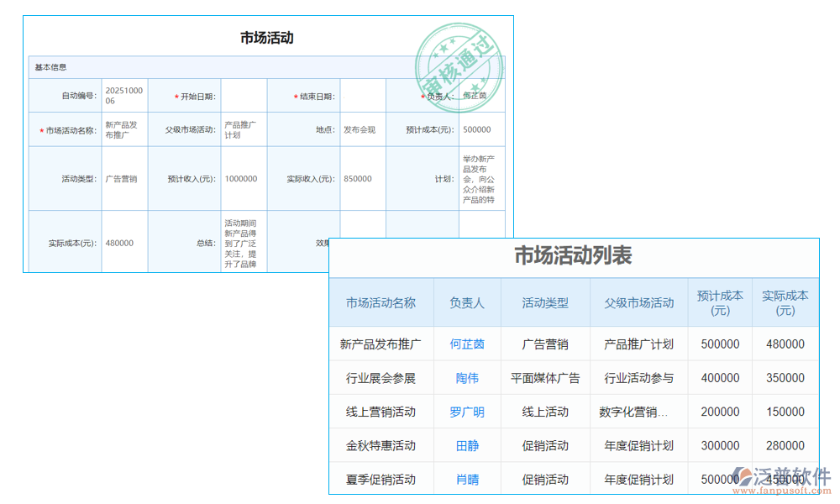Image resolution: width=840 pixels, height=504 pixels.
Task: Click 负责人 column header to sort
Action: tap(467, 302)
